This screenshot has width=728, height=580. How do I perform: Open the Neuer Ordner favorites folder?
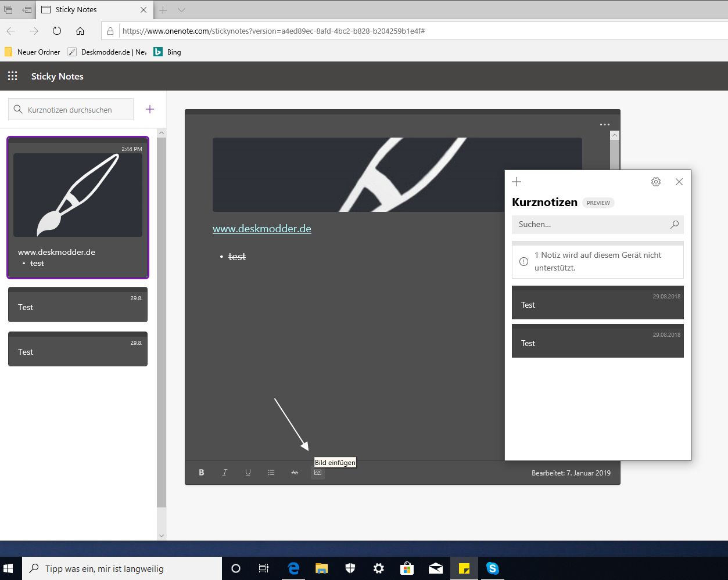click(x=33, y=52)
